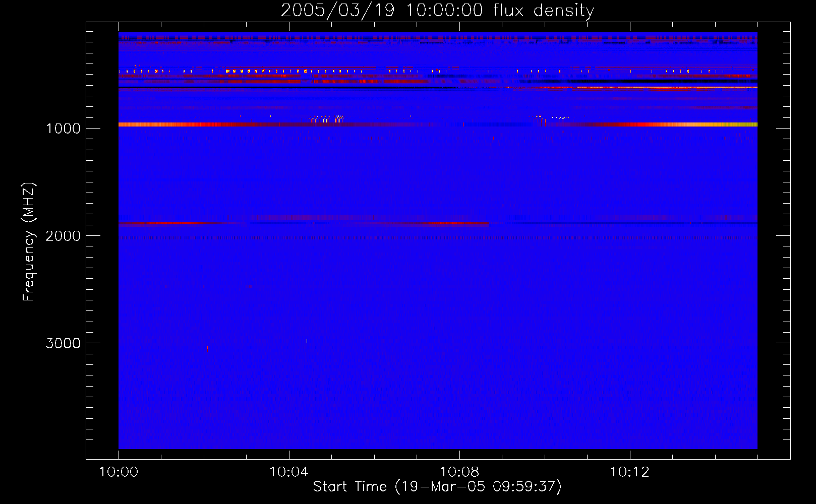
Task: Click the 1000 frequency tick label
Action: coord(63,129)
